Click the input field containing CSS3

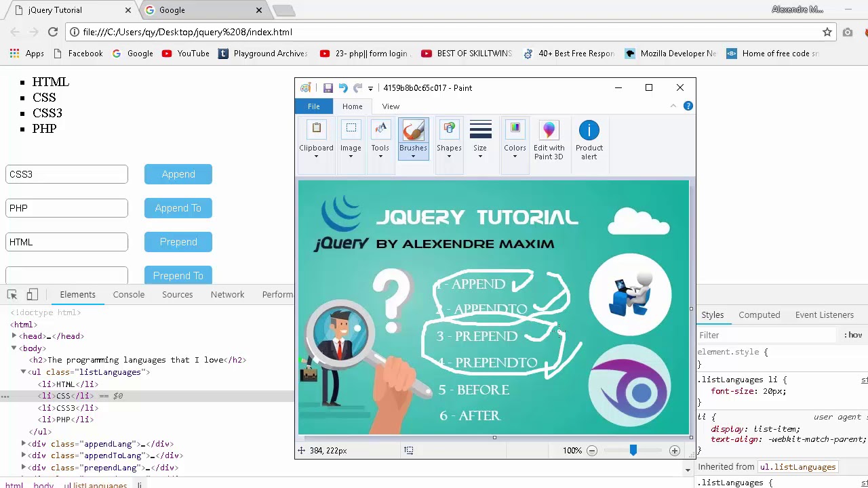(66, 174)
